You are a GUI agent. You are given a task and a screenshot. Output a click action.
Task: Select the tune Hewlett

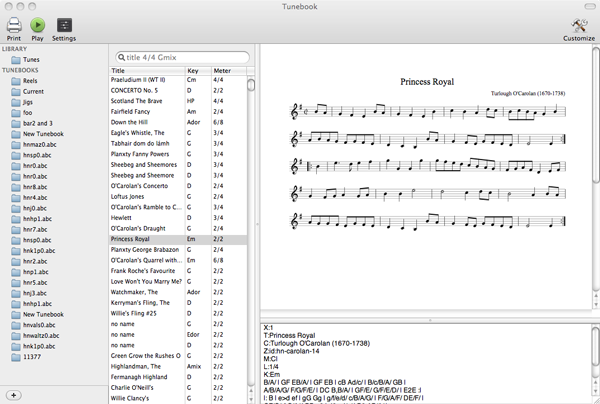tap(178, 218)
